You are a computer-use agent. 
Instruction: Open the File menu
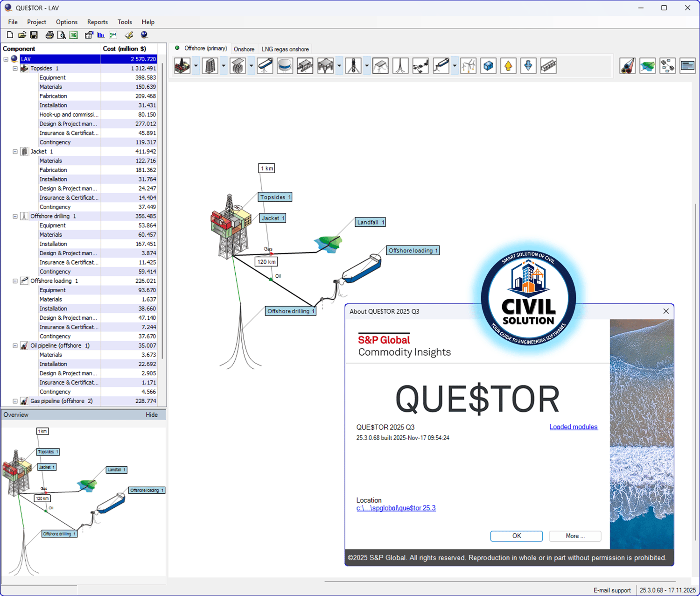pyautogui.click(x=13, y=22)
